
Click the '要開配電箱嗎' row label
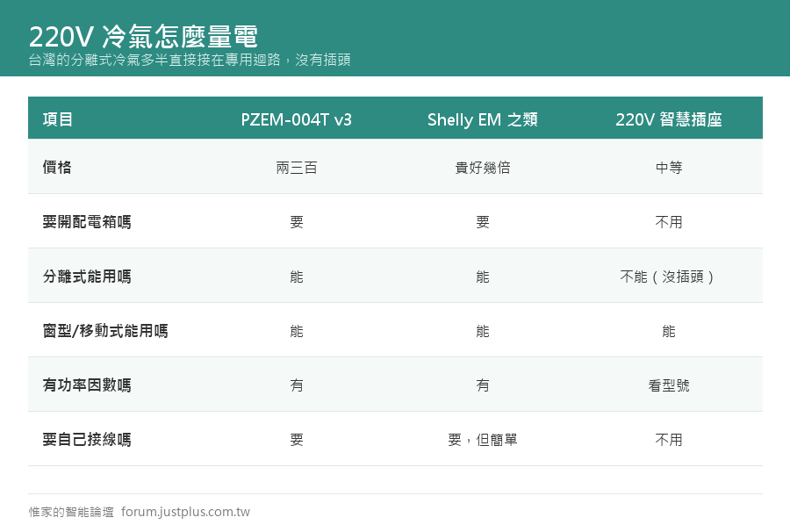point(87,221)
